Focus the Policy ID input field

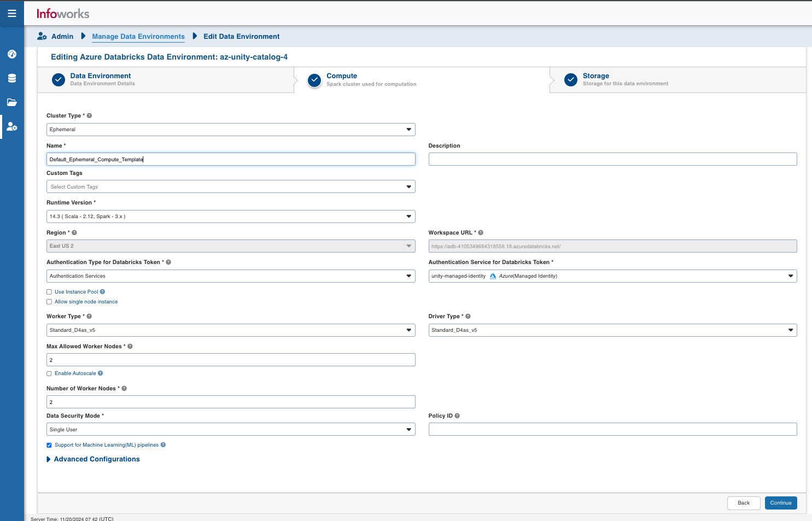click(612, 429)
